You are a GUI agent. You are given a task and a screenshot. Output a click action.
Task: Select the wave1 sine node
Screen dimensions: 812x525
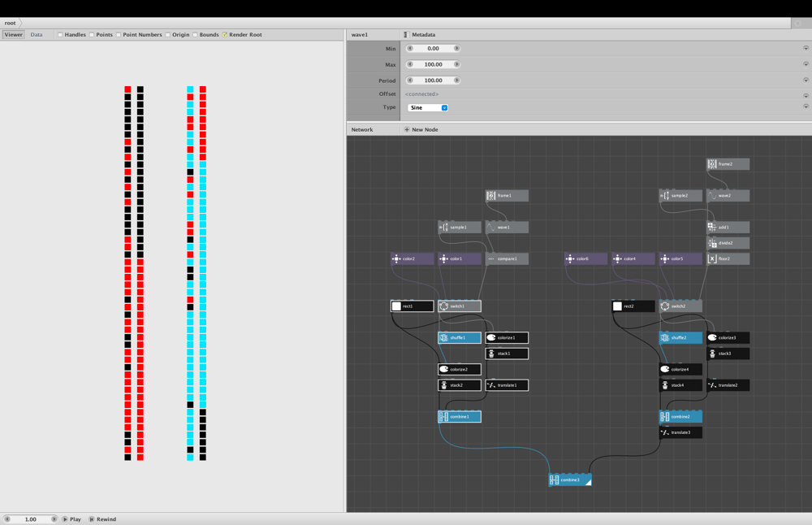tap(507, 227)
